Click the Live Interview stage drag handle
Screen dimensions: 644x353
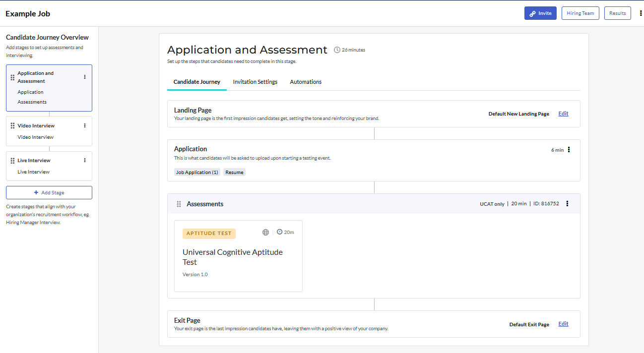coord(12,161)
